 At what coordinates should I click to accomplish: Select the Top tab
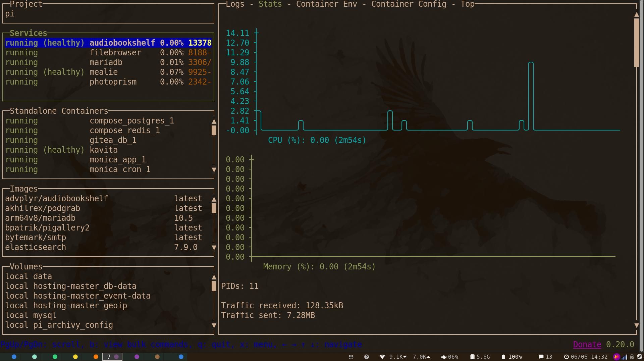tap(467, 4)
